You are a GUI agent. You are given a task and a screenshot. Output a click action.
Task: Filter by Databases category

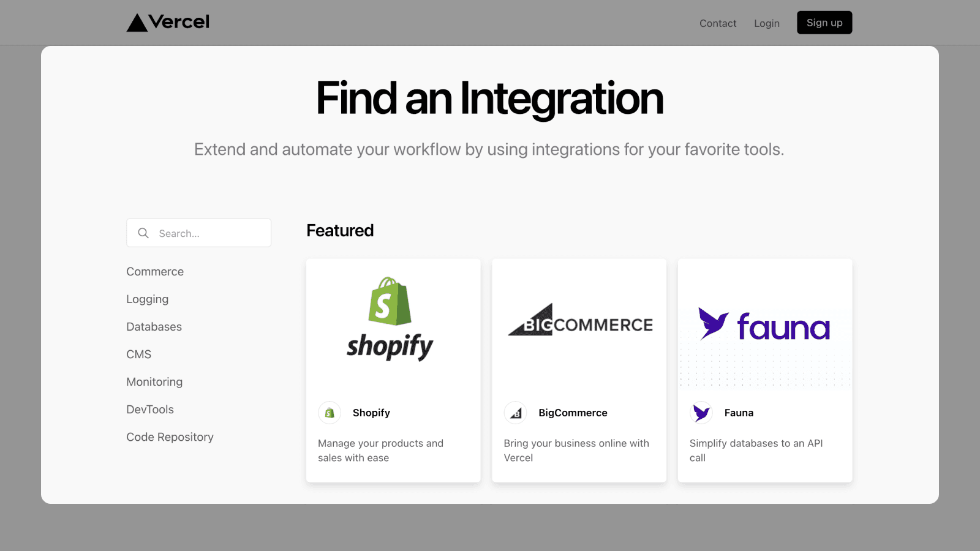(154, 327)
